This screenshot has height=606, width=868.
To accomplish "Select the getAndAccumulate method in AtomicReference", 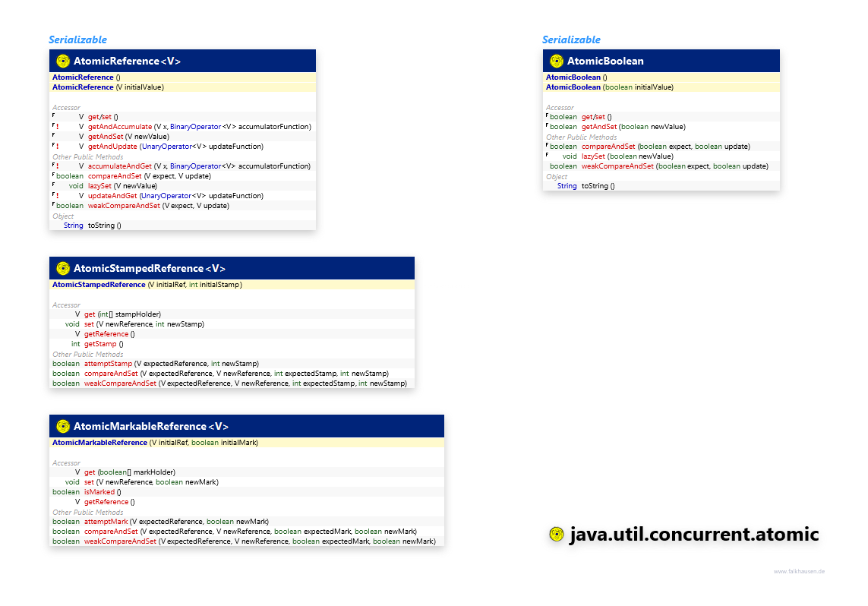I will click(x=119, y=127).
